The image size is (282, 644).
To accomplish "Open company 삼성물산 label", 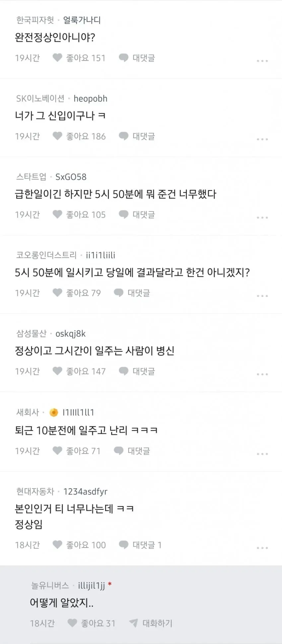I will pyautogui.click(x=31, y=333).
